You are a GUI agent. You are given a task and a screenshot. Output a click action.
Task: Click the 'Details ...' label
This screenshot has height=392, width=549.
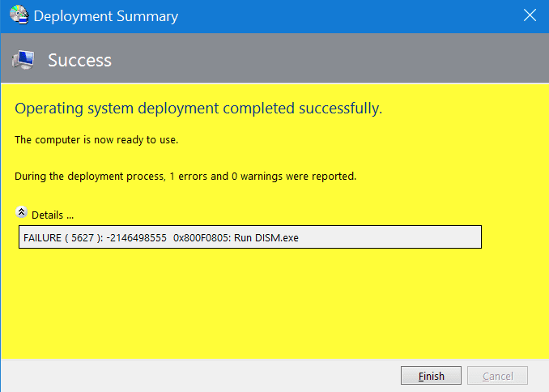[53, 215]
